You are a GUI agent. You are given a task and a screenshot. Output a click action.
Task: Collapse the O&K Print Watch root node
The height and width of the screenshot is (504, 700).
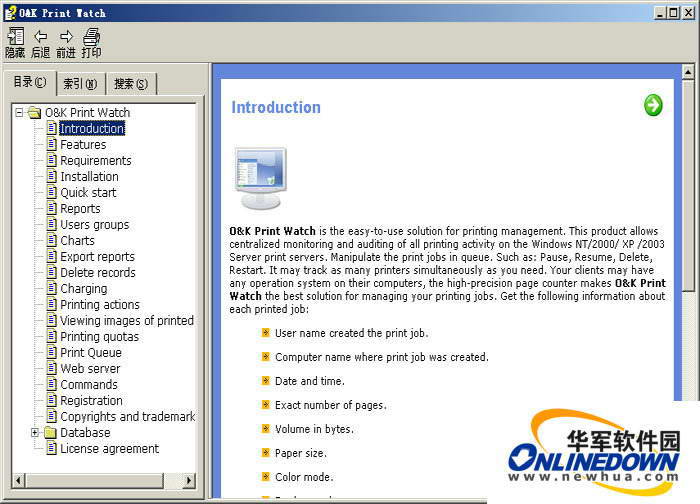19,112
